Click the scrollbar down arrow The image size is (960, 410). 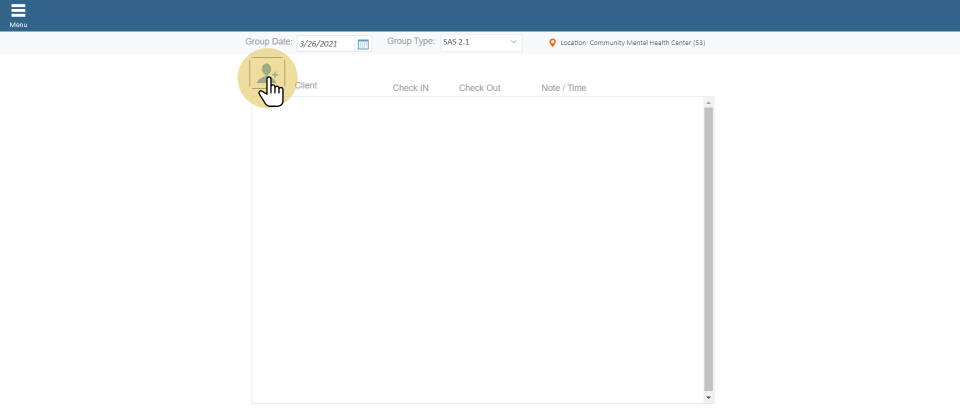tap(708, 397)
